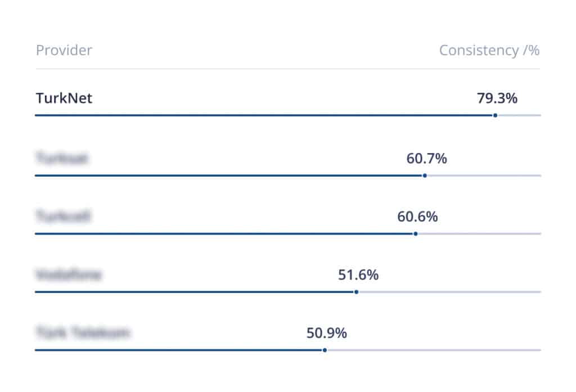This screenshot has height=392, width=576.
Task: Click the 79.3% consistency value
Action: pos(497,98)
